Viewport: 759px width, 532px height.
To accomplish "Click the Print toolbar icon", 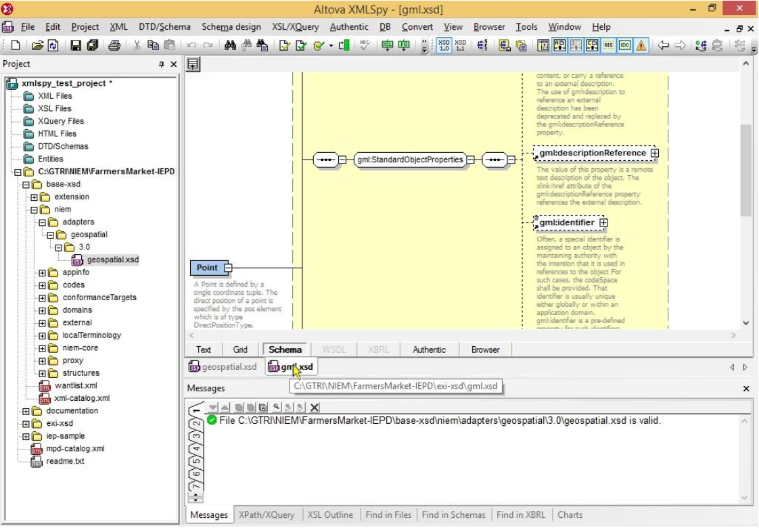I will coord(114,45).
